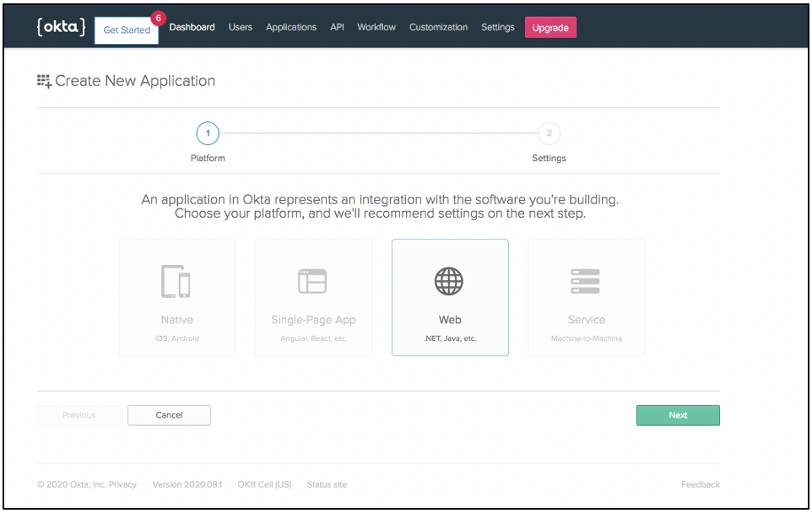Click the pink Upgrade button

(550, 28)
